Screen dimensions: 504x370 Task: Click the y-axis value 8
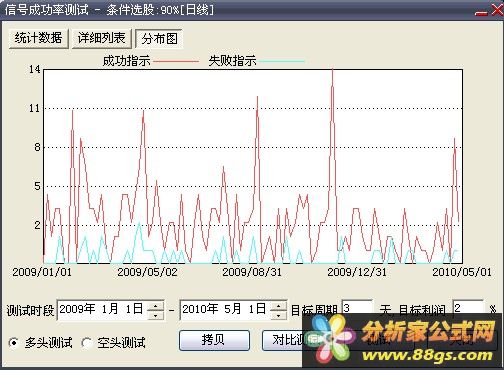[x=37, y=147]
